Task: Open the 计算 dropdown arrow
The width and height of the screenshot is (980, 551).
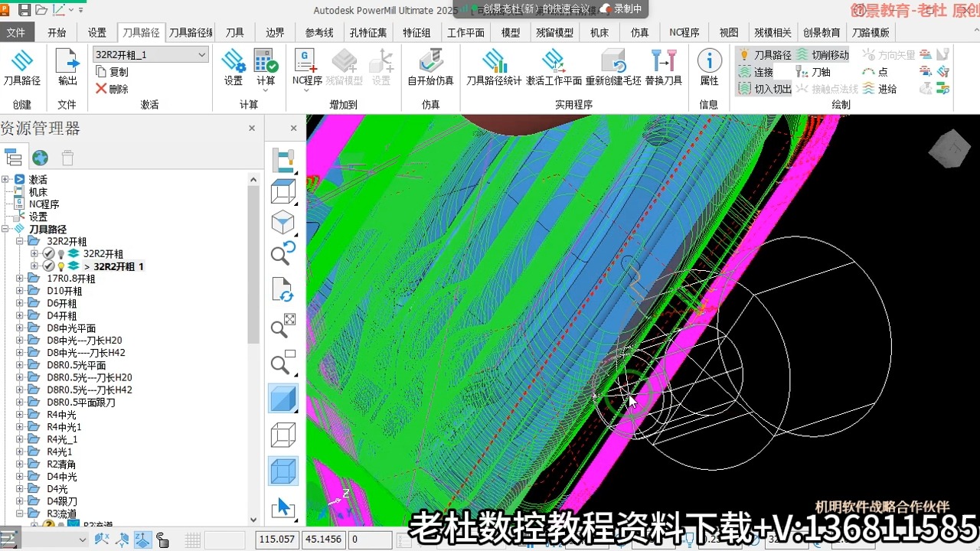Action: [x=266, y=91]
